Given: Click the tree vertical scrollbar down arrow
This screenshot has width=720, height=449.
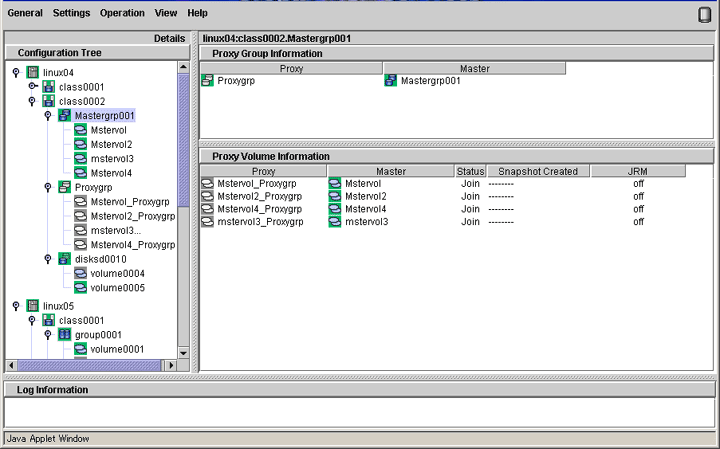Looking at the screenshot, I should pos(183,352).
